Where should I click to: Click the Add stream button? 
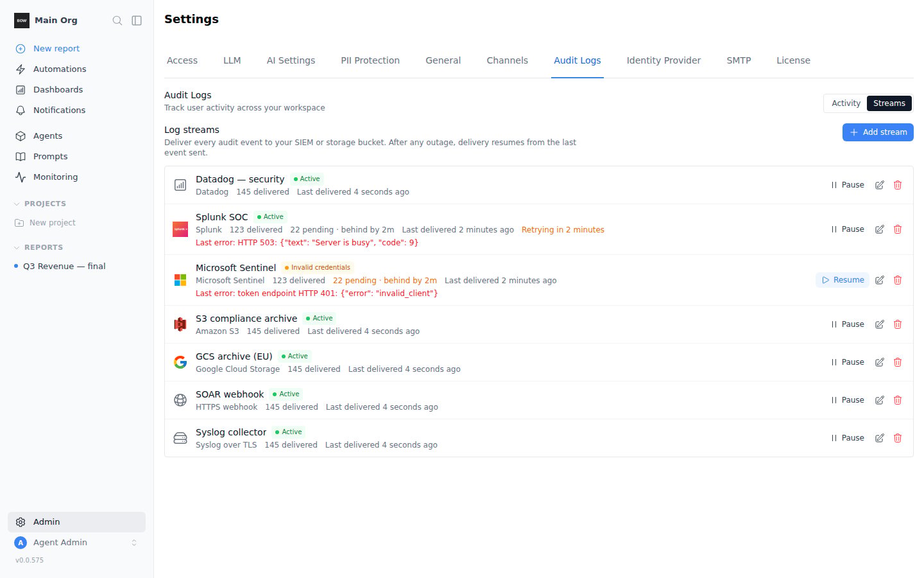(x=878, y=132)
